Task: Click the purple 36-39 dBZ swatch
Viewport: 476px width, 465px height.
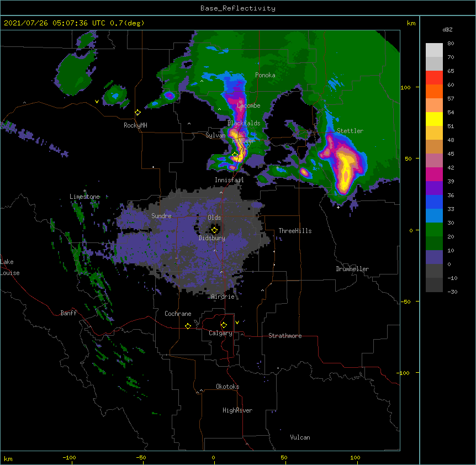Action: (434, 188)
